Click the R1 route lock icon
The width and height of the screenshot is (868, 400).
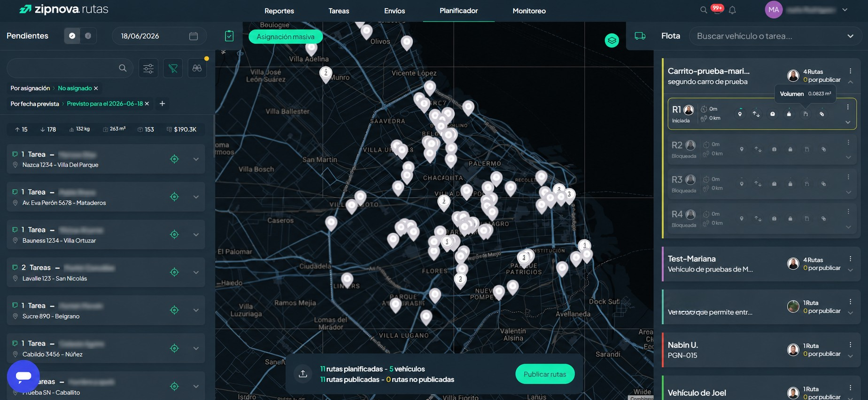click(789, 114)
